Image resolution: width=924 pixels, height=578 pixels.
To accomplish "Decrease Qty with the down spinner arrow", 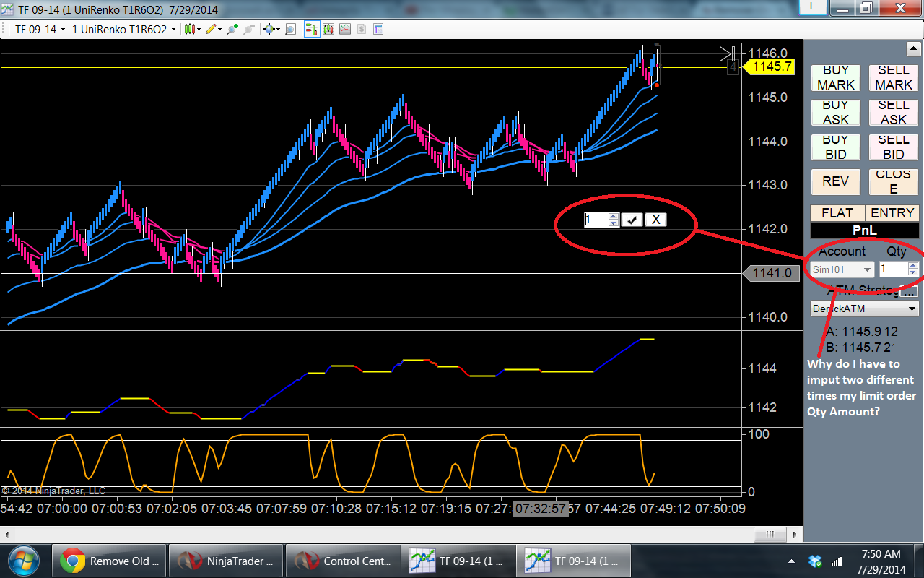I will [x=913, y=273].
